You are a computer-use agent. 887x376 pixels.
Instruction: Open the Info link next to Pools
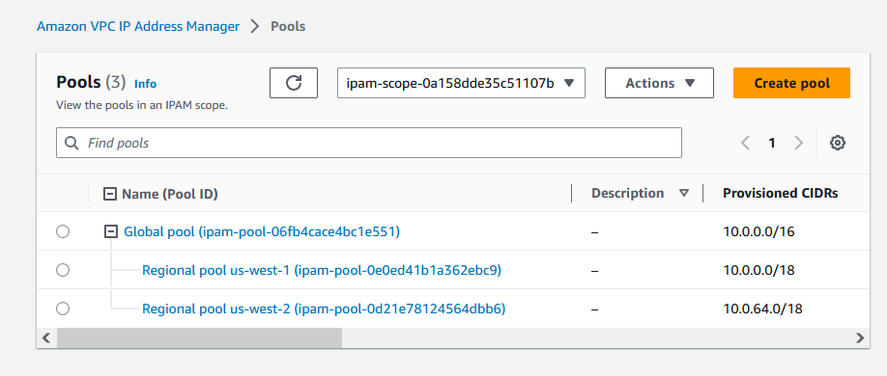(145, 84)
